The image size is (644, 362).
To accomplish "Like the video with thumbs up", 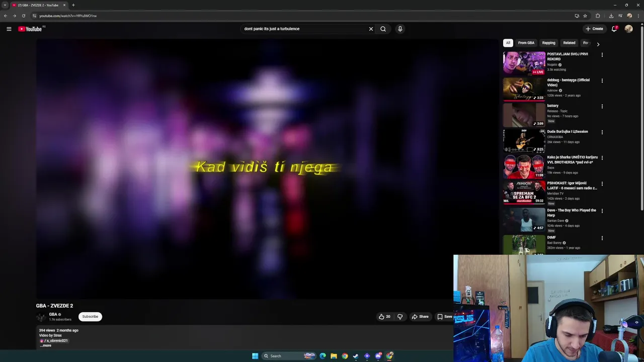I will (x=384, y=317).
